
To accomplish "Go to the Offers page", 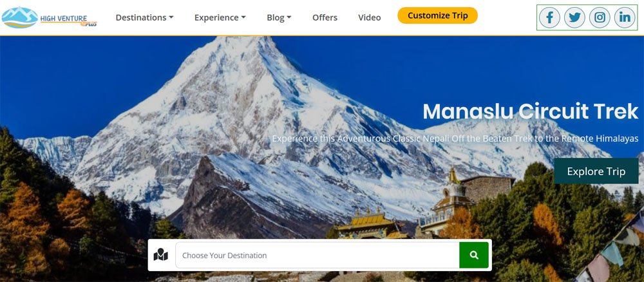I will pos(325,17).
